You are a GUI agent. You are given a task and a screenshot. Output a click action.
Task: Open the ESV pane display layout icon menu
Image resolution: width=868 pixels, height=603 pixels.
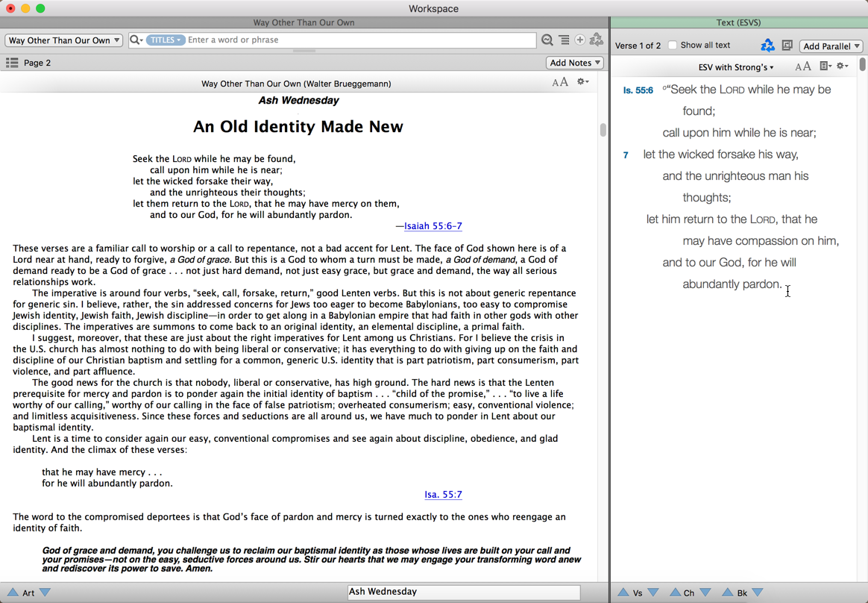point(825,66)
